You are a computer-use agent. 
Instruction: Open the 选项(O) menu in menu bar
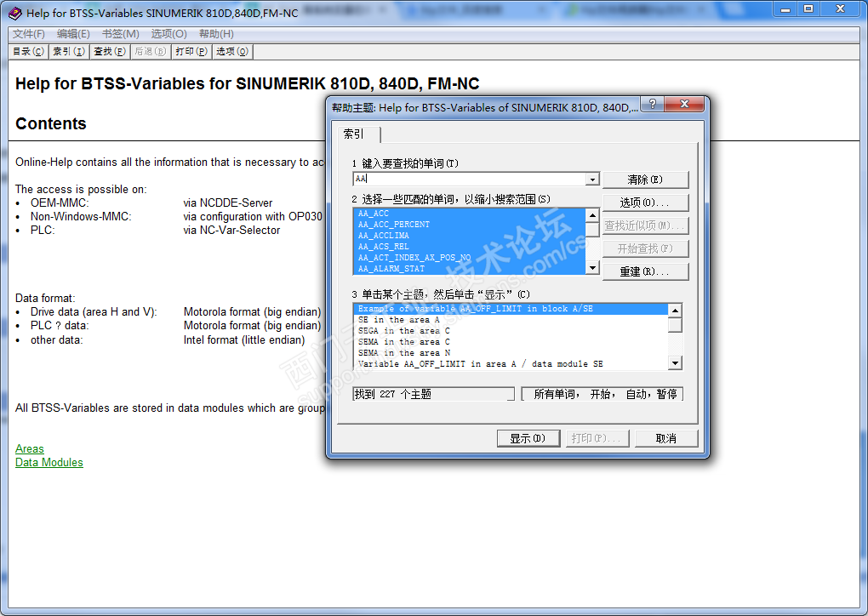pyautogui.click(x=168, y=34)
